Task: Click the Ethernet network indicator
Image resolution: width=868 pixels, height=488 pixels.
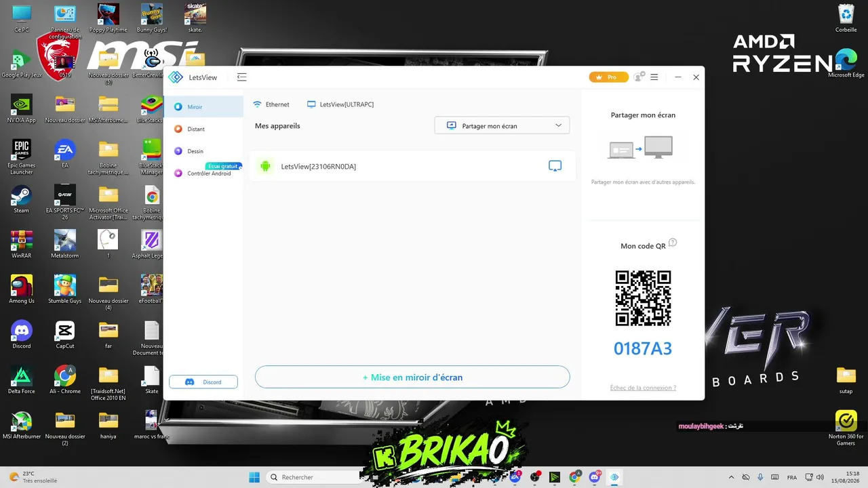Action: tap(271, 104)
